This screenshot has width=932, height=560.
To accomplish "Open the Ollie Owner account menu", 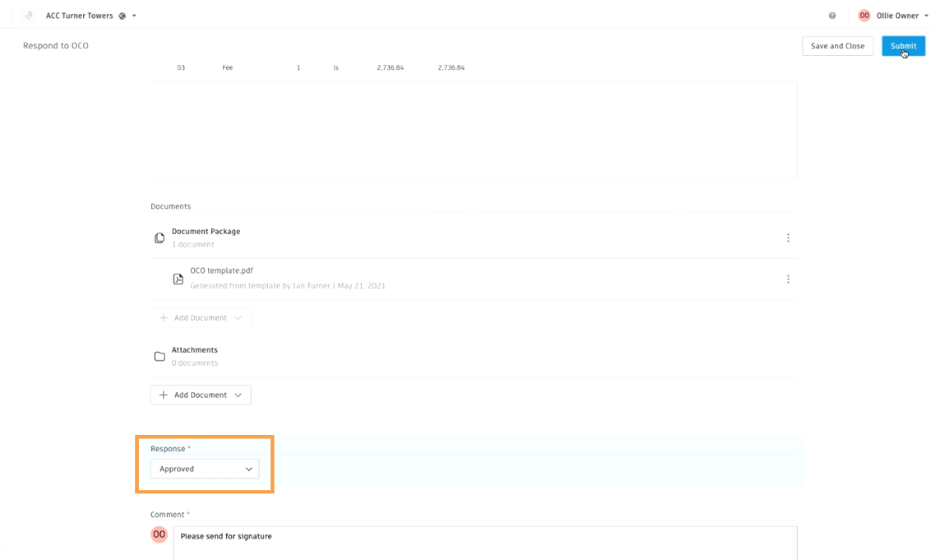I will (901, 16).
